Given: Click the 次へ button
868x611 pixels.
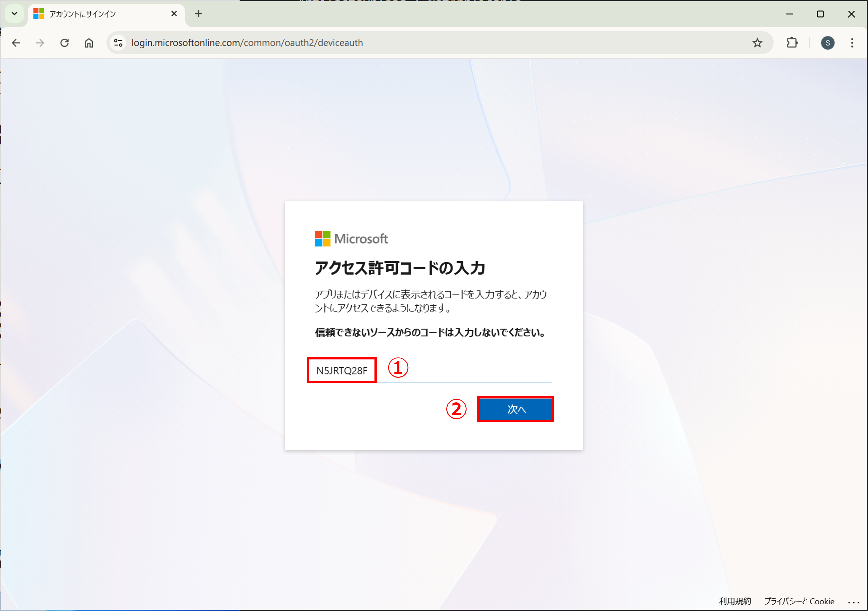Looking at the screenshot, I should (x=516, y=409).
